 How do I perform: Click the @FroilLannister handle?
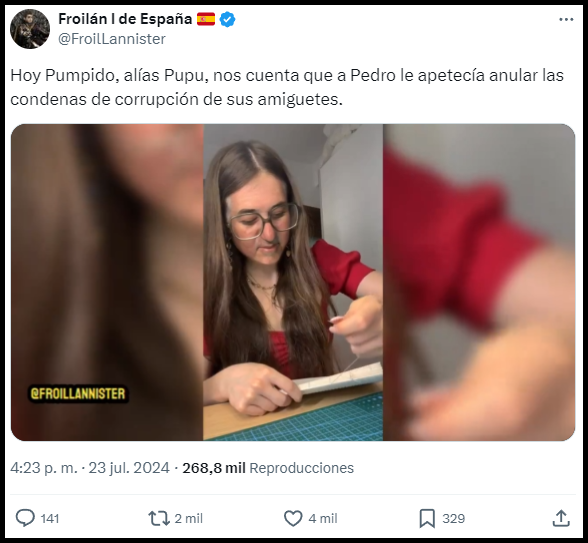click(112, 39)
